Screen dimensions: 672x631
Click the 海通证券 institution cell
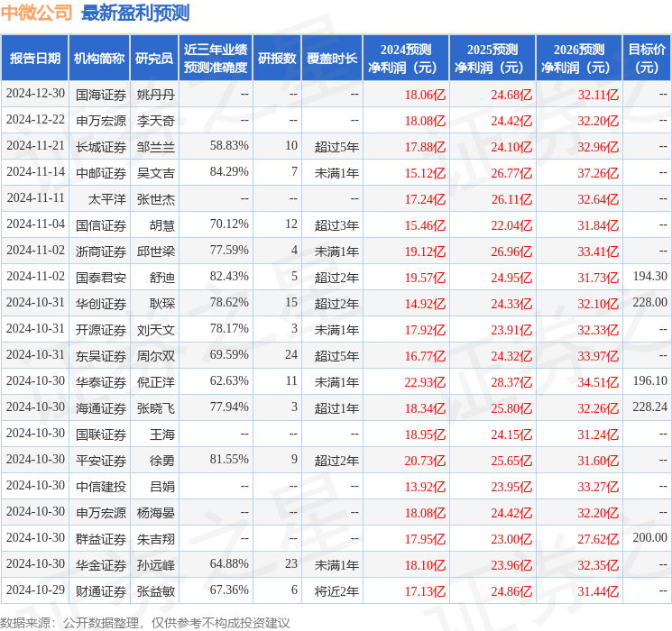point(101,408)
